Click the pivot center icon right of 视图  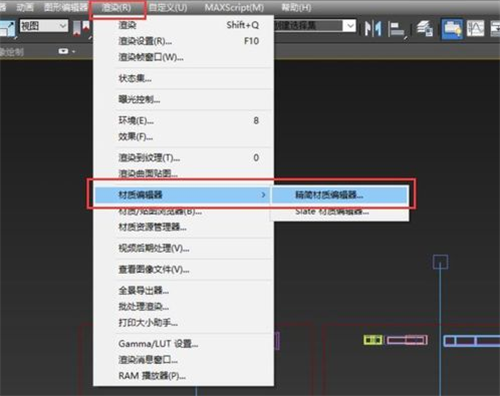81,28
